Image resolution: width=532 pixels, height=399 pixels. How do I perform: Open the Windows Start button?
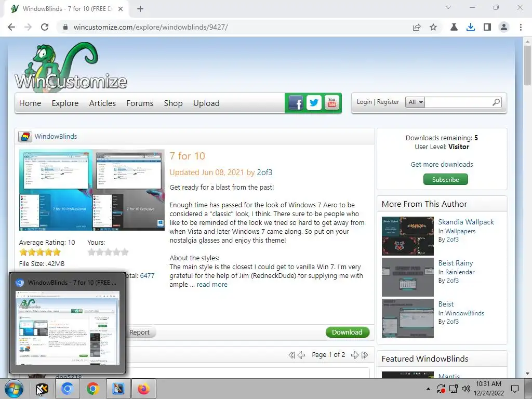pos(14,389)
